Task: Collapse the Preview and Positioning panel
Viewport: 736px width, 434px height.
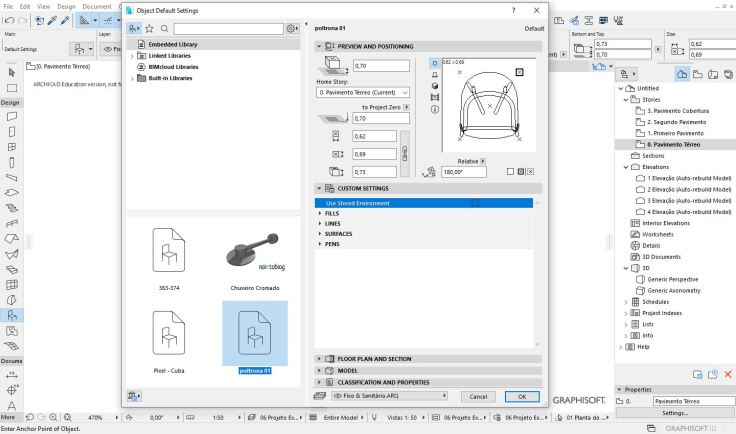Action: click(319, 46)
